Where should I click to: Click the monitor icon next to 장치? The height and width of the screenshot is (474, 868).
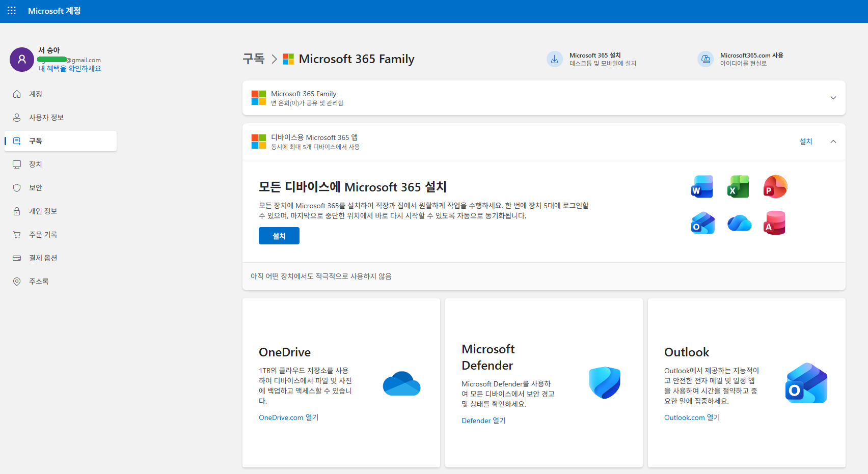click(17, 164)
